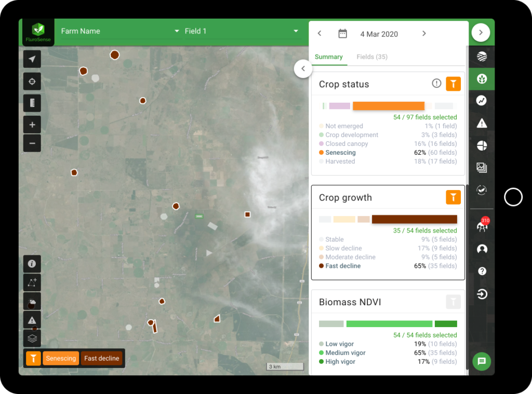Open the checkmark circle sidebar icon
Viewport: 532px width, 394px height.
click(482, 190)
